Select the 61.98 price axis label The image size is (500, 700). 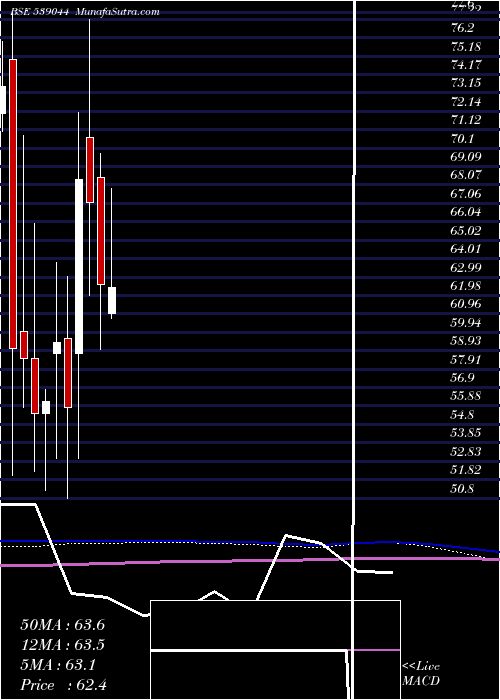pos(467,286)
